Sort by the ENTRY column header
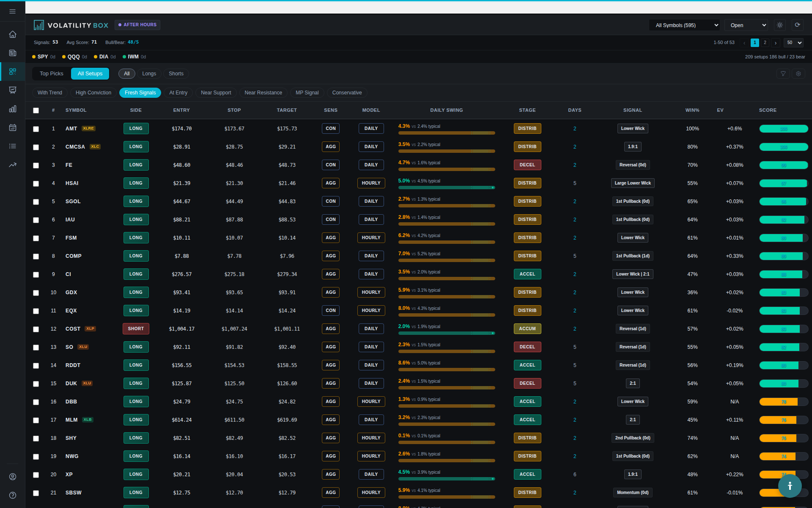The image size is (812, 508). [x=181, y=110]
